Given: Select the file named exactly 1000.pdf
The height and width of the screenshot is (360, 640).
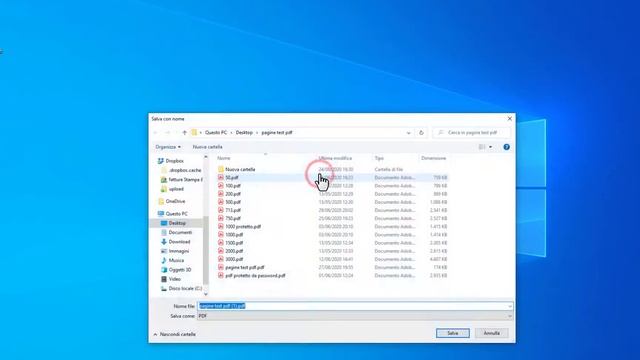Looking at the screenshot, I should pyautogui.click(x=234, y=235).
